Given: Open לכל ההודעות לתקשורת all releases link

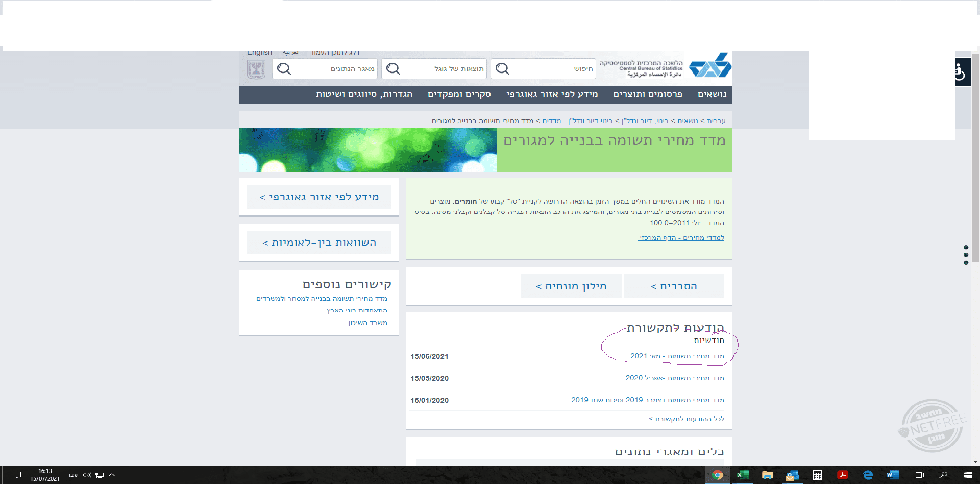Looking at the screenshot, I should click(x=687, y=419).
